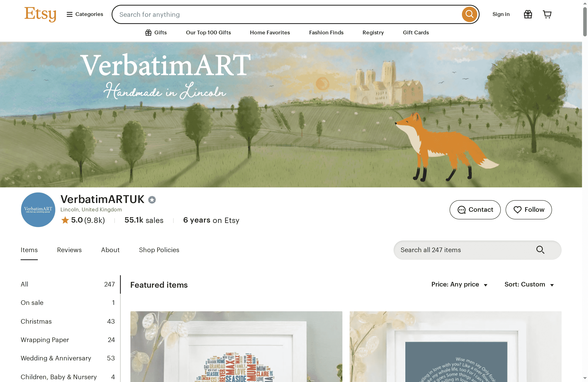Select the Wedding & Anniversary section
The width and height of the screenshot is (588, 382).
[56, 358]
